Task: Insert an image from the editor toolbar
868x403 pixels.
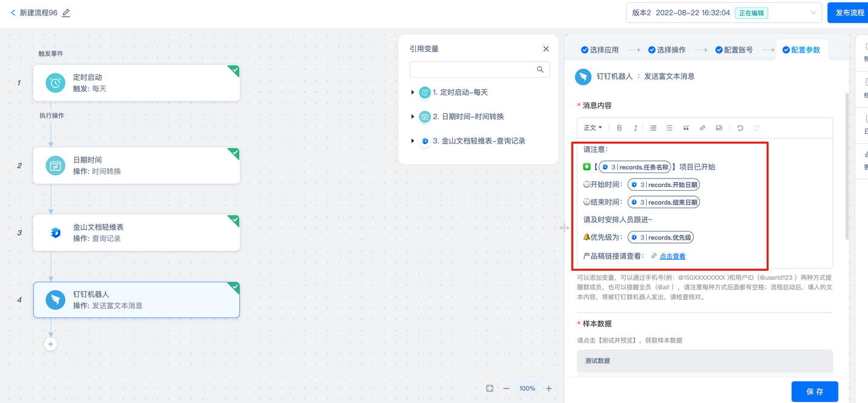Action: tap(719, 128)
